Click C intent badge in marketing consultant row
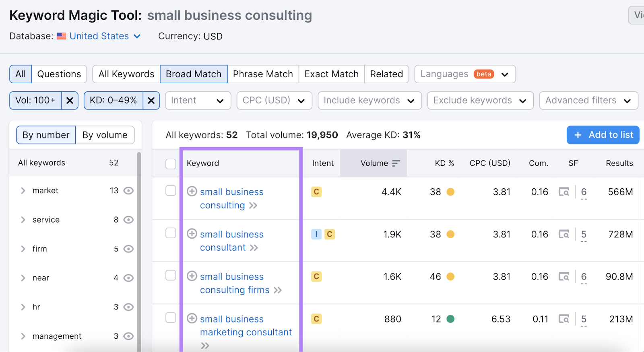644x352 pixels. pos(316,319)
